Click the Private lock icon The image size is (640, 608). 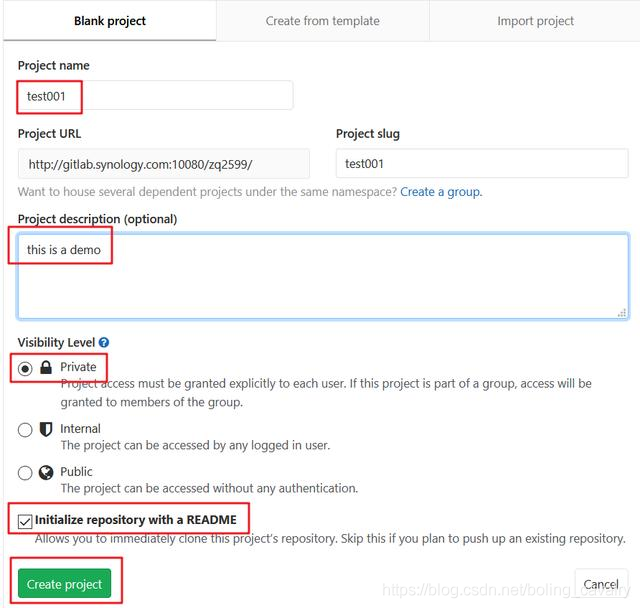click(46, 368)
